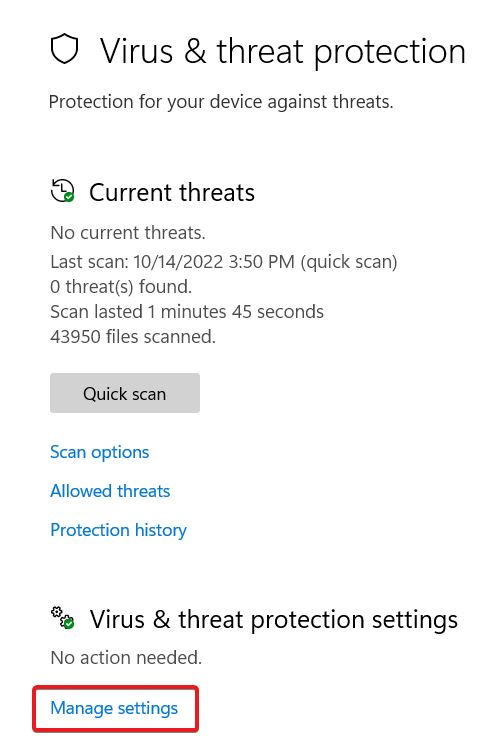Click the 'Scan lasted 1 minutes 45 seconds' text

click(x=187, y=312)
